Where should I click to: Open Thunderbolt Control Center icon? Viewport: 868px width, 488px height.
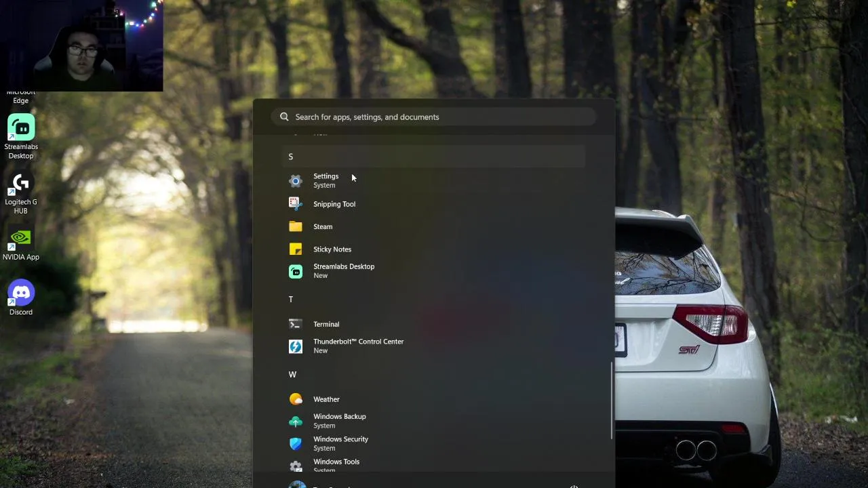(295, 346)
